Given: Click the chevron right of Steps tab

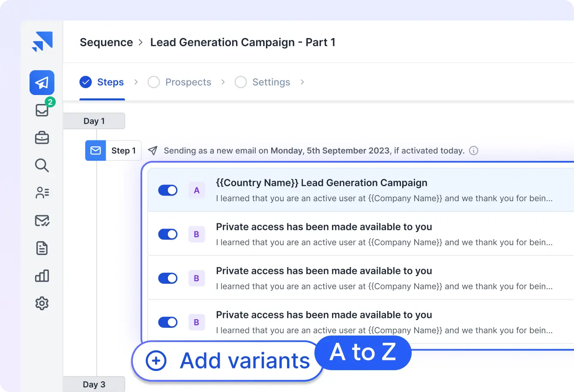Looking at the screenshot, I should pyautogui.click(x=136, y=82).
